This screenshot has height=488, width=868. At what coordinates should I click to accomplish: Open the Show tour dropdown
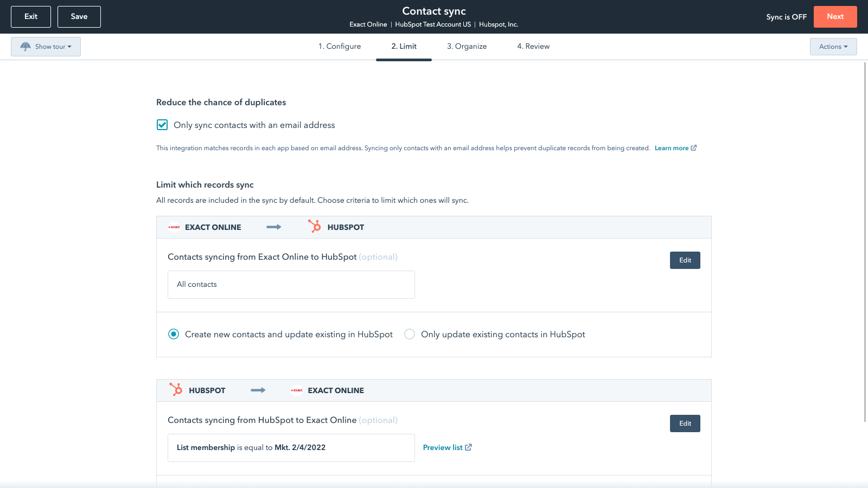click(46, 47)
